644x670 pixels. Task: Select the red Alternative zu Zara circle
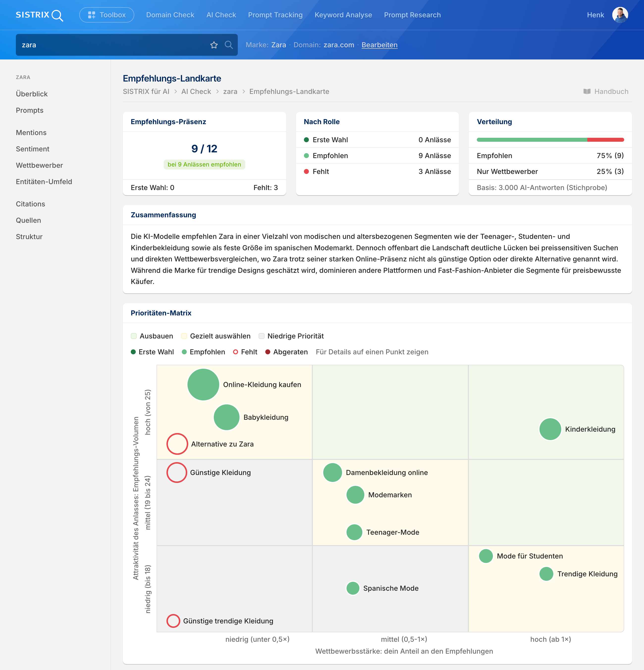177,444
